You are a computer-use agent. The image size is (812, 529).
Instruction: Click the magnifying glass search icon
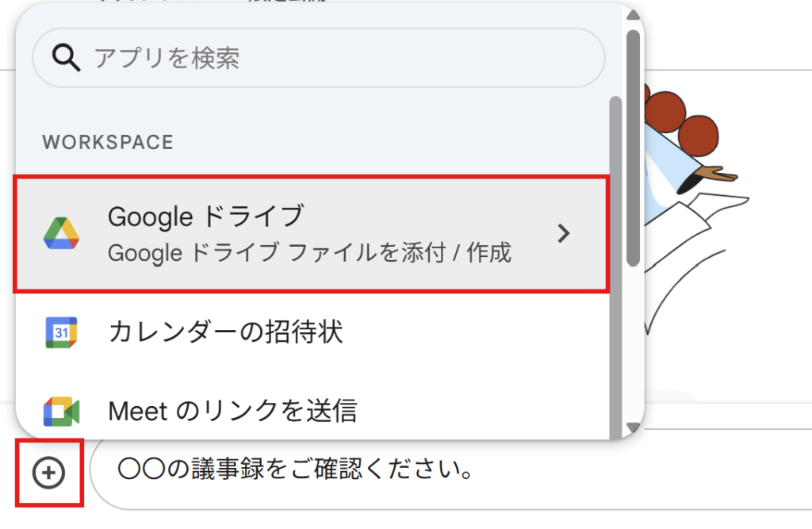(x=66, y=58)
